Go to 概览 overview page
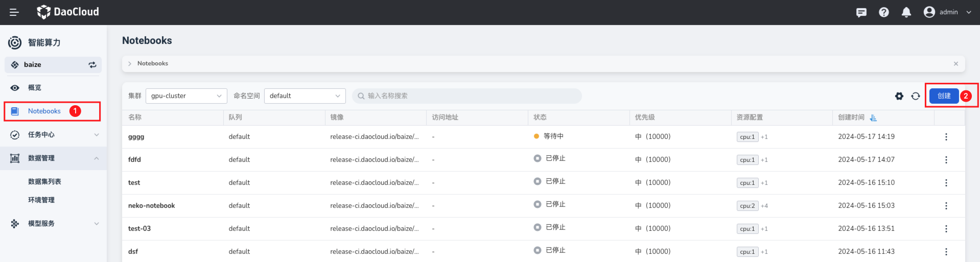 click(x=35, y=88)
